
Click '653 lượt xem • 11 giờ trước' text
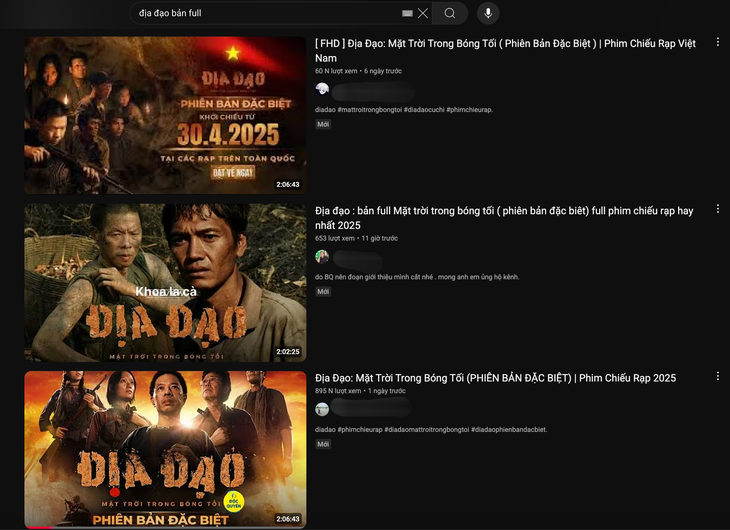pos(356,238)
